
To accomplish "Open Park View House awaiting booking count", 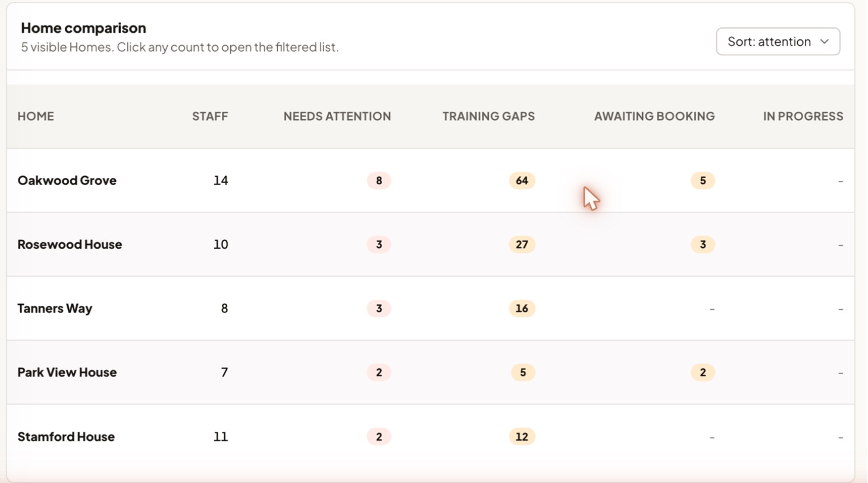I will (x=703, y=373).
